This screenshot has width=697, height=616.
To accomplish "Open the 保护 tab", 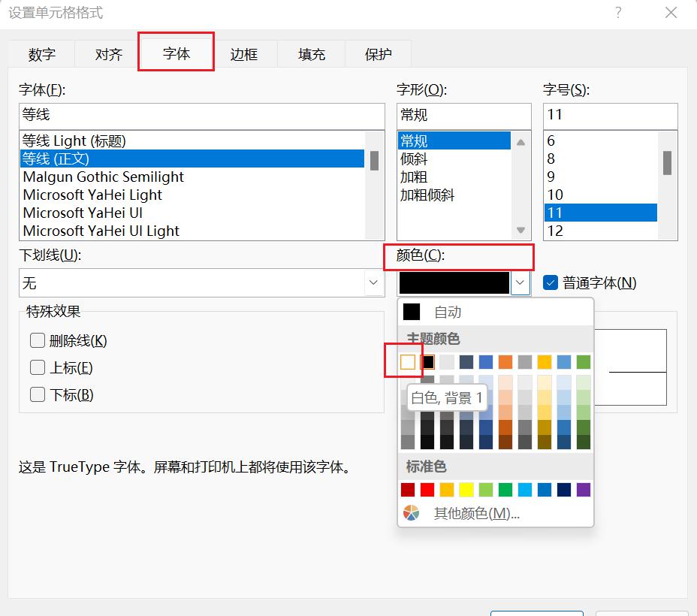I will (378, 54).
